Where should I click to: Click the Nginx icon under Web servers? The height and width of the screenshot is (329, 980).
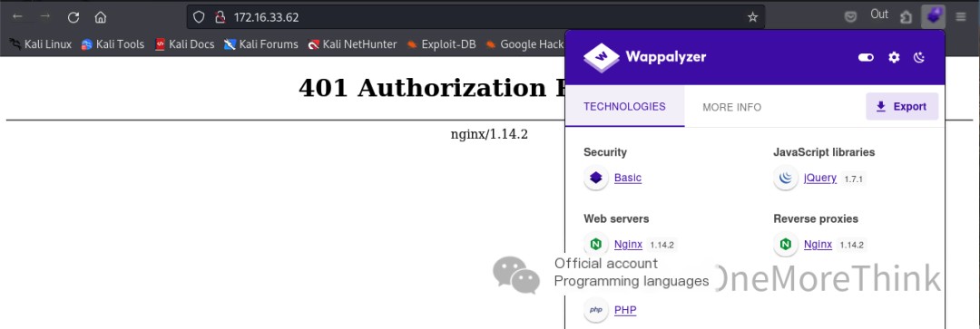[x=595, y=244]
